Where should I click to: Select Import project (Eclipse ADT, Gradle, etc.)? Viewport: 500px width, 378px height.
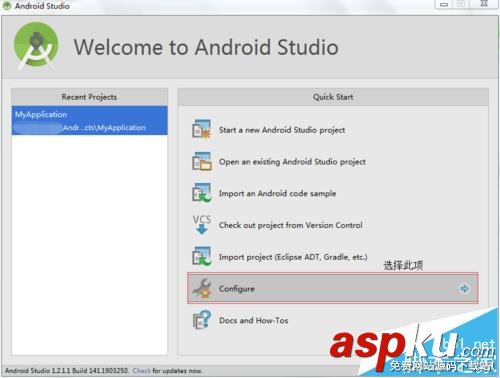[293, 257]
